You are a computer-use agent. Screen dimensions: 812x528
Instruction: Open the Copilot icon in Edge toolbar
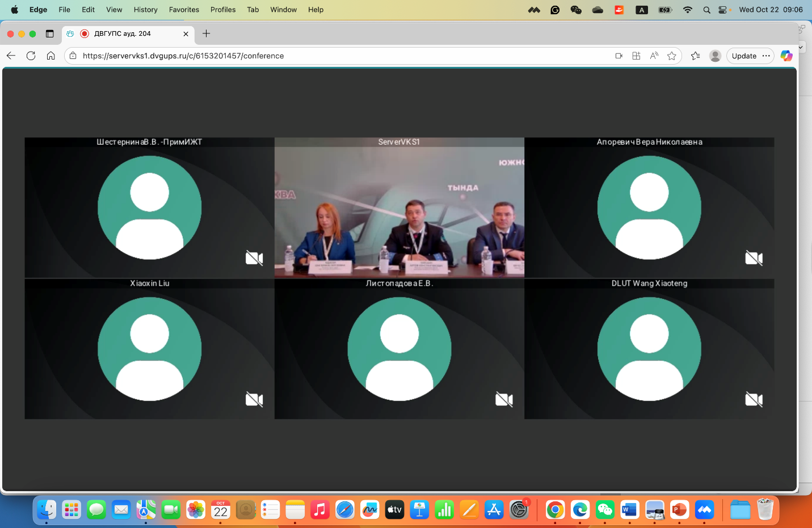tap(786, 56)
